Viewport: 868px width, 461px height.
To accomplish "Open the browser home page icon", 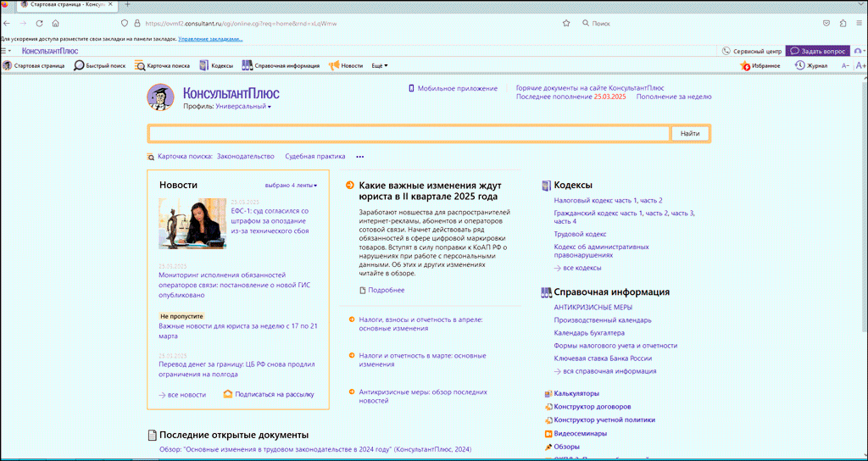I will (55, 24).
